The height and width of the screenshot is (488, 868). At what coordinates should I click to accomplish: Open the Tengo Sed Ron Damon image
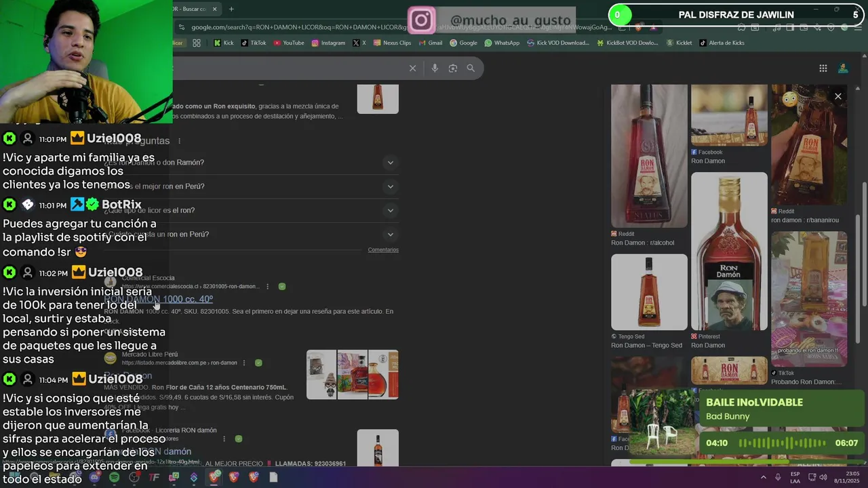[x=649, y=292]
